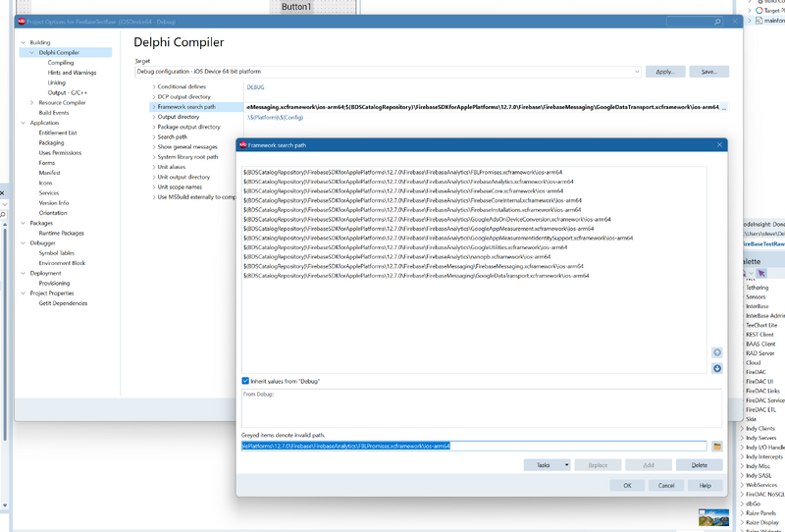Click the Help button in the dialog

(x=705, y=486)
